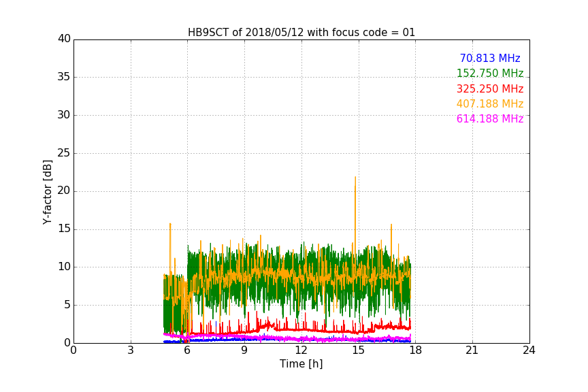Click the x-axis tick label 3
Viewport: 588px width, 392px height.
click(131, 350)
